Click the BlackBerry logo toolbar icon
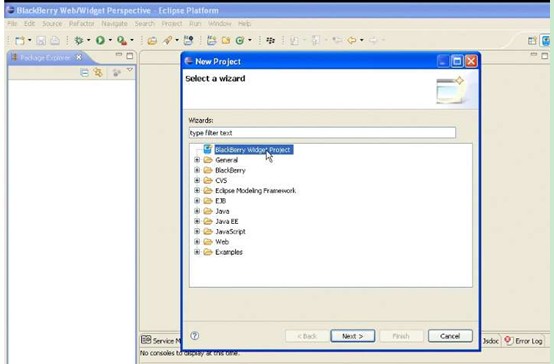 (271, 41)
